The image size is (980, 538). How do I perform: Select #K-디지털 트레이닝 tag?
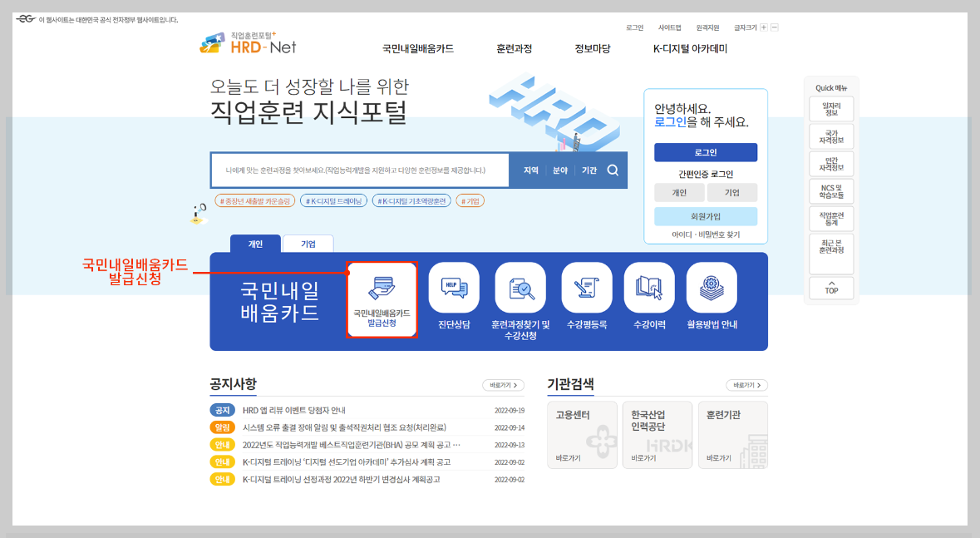click(x=334, y=200)
